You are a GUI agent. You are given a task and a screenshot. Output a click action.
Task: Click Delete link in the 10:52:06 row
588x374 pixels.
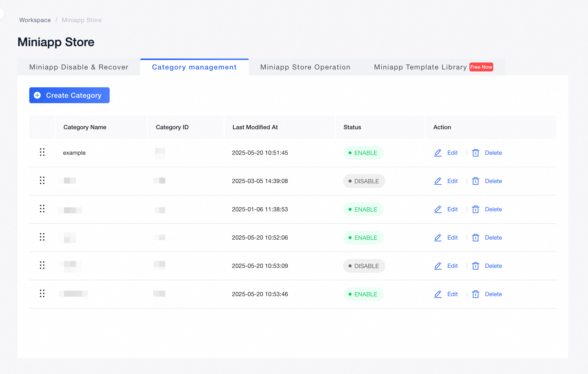pyautogui.click(x=493, y=238)
